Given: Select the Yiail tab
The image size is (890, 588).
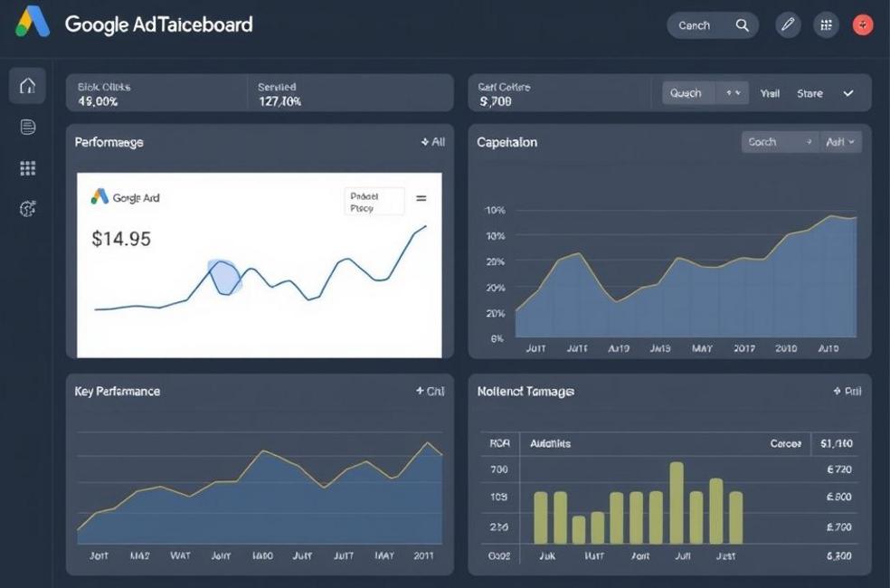Looking at the screenshot, I should tap(770, 93).
